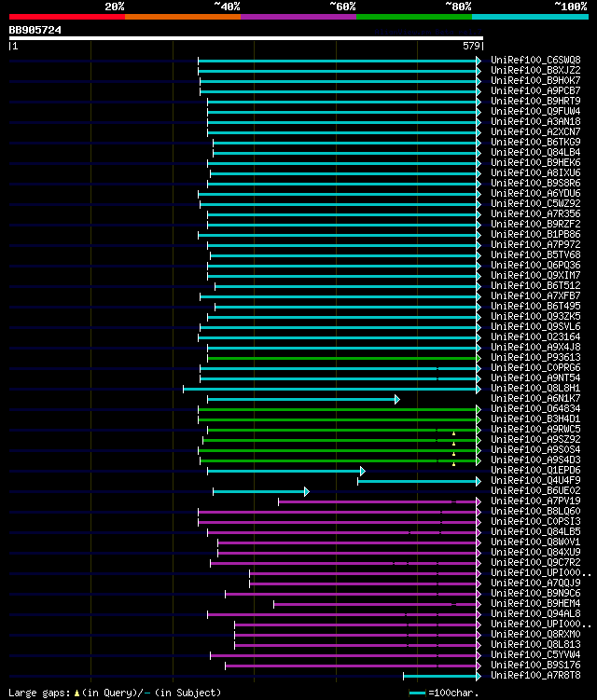Select hit label UniRef100_P93613
The image size is (597, 700).
coord(535,358)
